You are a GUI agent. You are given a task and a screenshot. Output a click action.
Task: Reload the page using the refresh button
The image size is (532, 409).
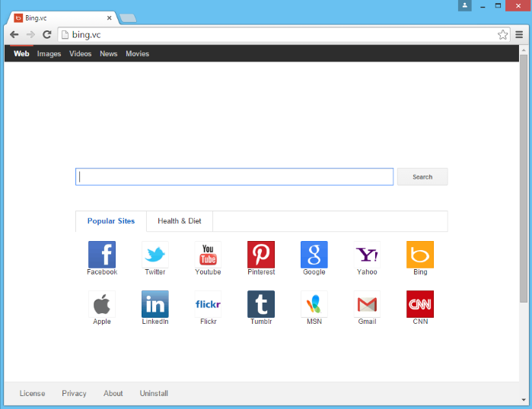tap(46, 34)
